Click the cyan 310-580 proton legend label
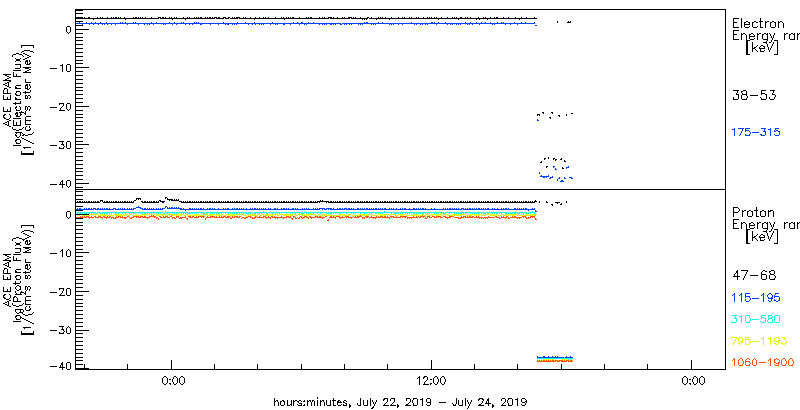 (x=756, y=320)
